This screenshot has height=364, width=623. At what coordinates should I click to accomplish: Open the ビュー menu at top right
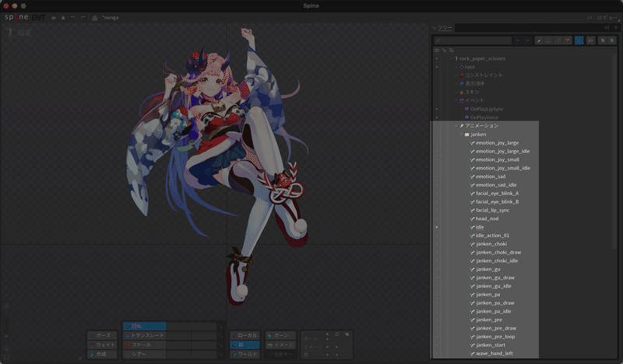coord(608,17)
